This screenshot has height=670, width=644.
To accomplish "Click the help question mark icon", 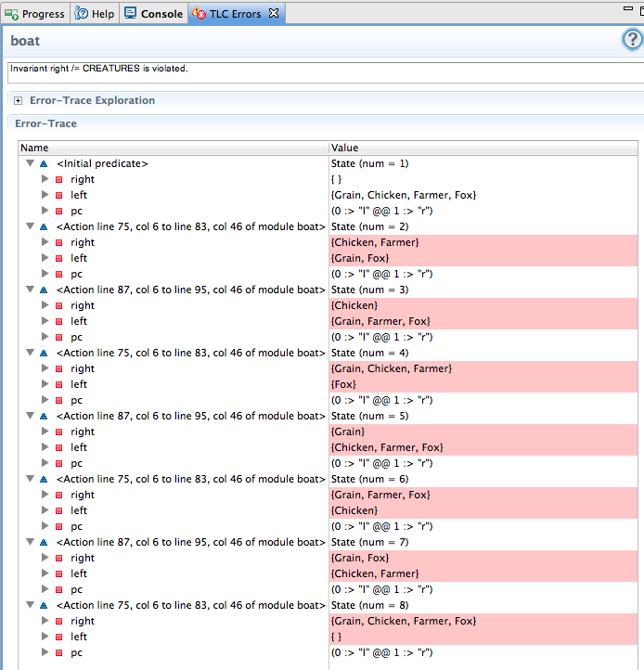I will [x=632, y=40].
